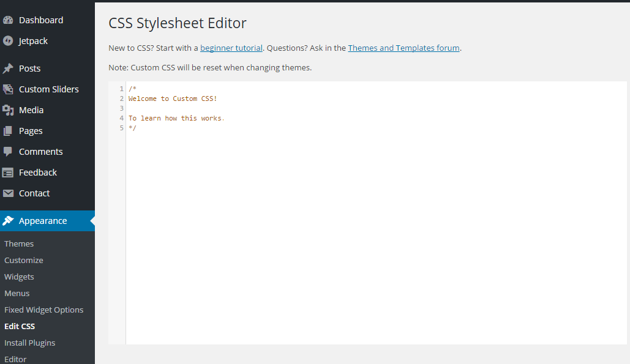Viewport: 630px width, 364px height.
Task: Click the note about Custom CSS reset
Action: (x=210, y=67)
